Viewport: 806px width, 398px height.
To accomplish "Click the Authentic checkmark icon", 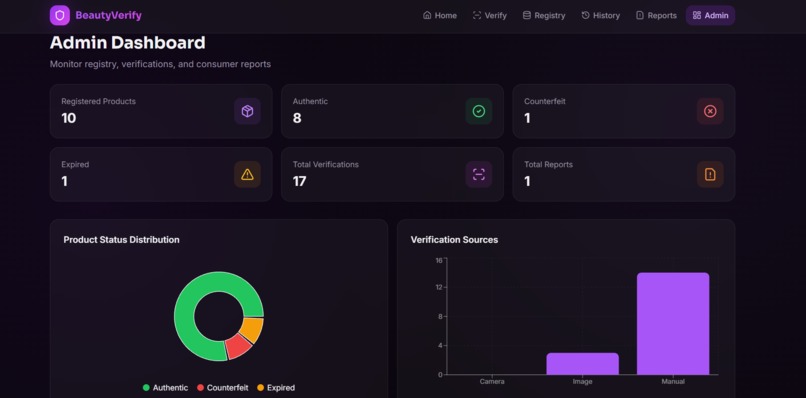I will tap(479, 111).
